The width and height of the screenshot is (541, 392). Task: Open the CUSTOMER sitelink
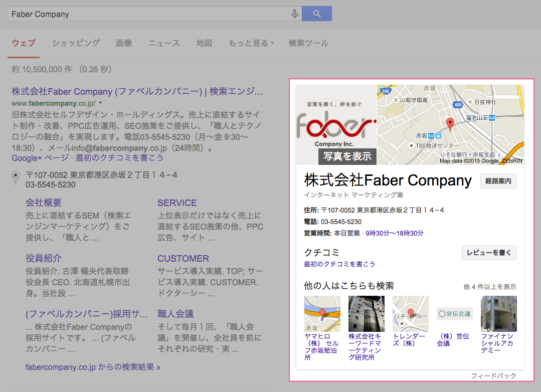click(183, 258)
